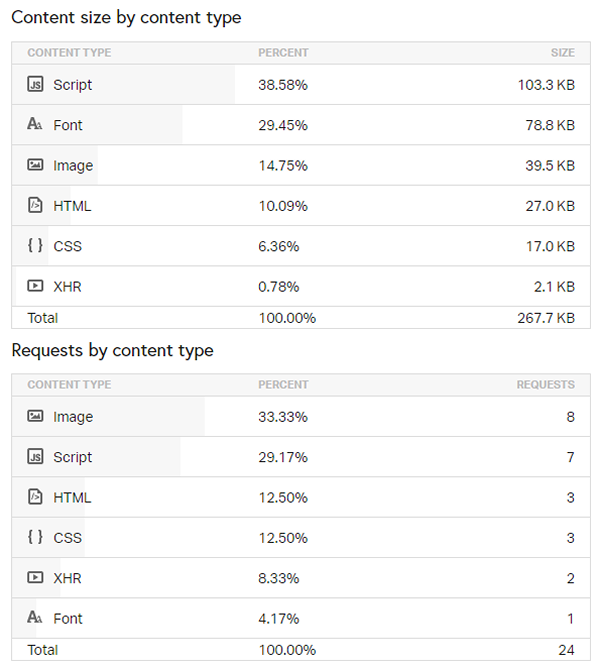Screen dimensions: 600x668
Task: Click the JS Script icon in requests table
Action: click(x=35, y=456)
